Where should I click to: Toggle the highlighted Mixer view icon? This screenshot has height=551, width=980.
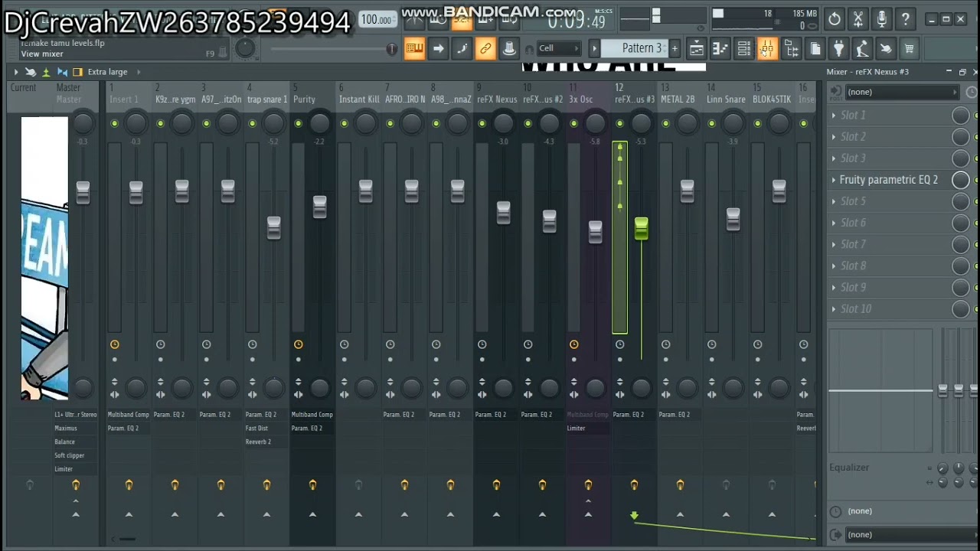(x=767, y=49)
